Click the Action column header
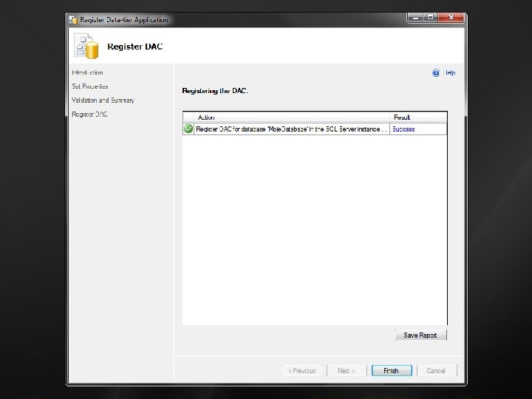Viewport: 532px width, 399px height. (292, 117)
